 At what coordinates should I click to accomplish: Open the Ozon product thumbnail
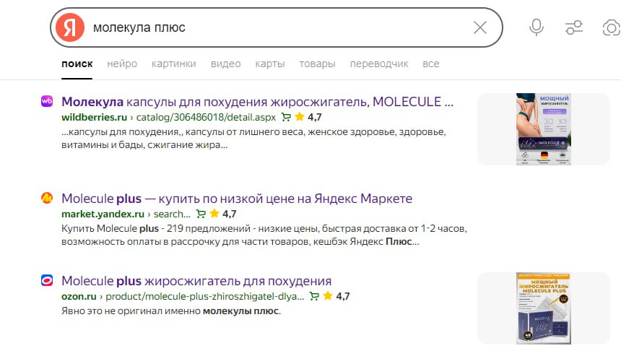543,308
